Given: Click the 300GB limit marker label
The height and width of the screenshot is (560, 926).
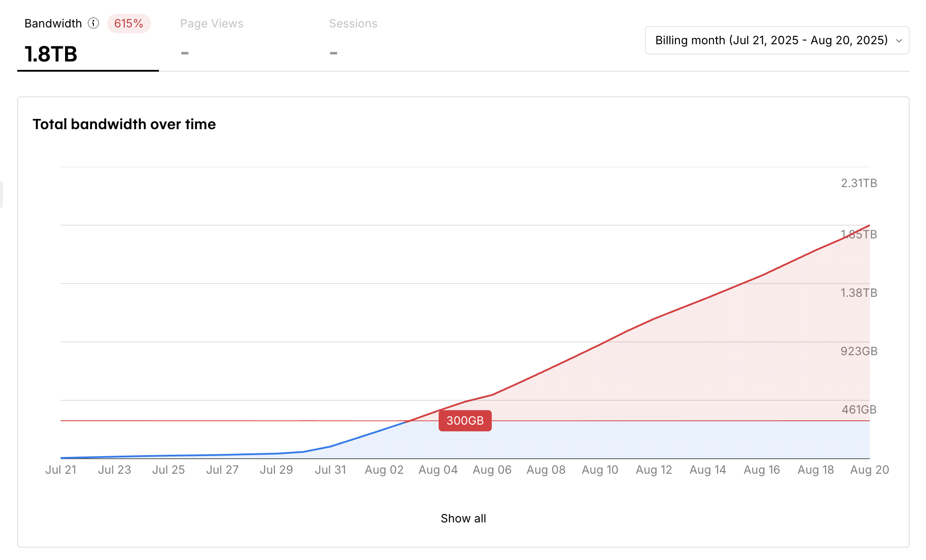Looking at the screenshot, I should coord(465,420).
